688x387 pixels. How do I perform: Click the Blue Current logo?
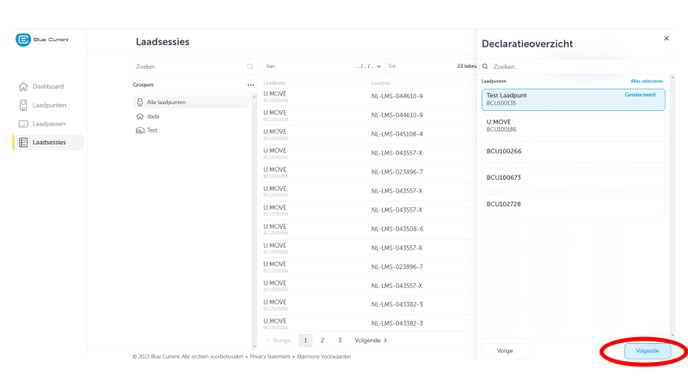42,39
